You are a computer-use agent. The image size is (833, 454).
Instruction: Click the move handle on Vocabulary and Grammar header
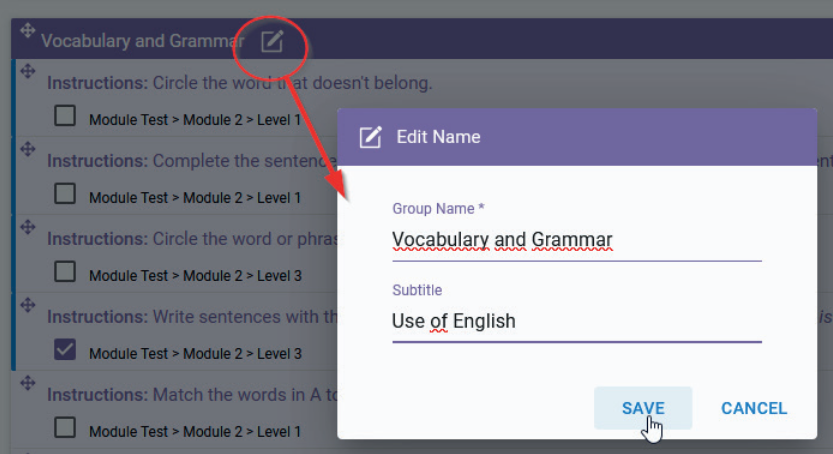point(28,30)
